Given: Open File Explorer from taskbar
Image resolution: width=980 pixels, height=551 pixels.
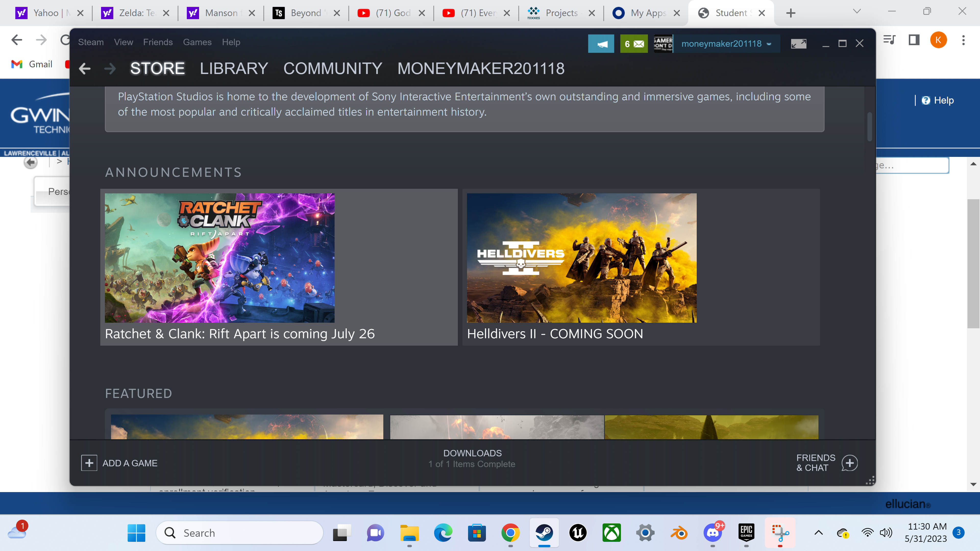Looking at the screenshot, I should pyautogui.click(x=409, y=533).
